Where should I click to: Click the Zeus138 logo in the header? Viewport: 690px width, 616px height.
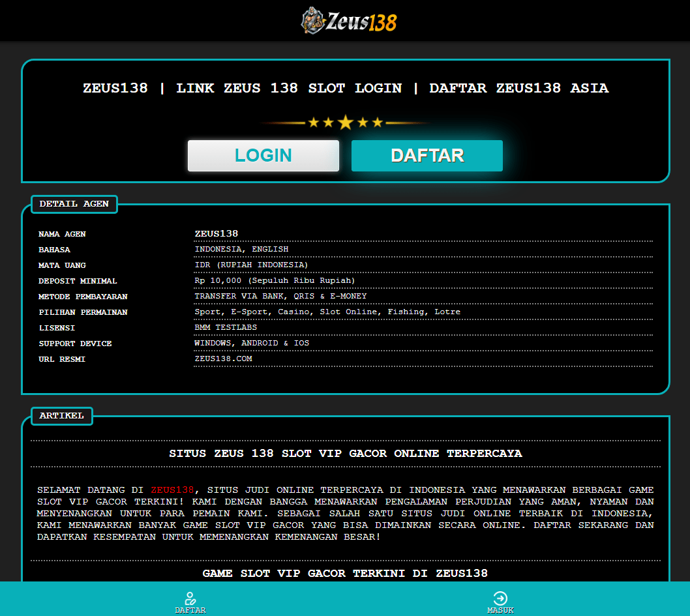coord(348,21)
